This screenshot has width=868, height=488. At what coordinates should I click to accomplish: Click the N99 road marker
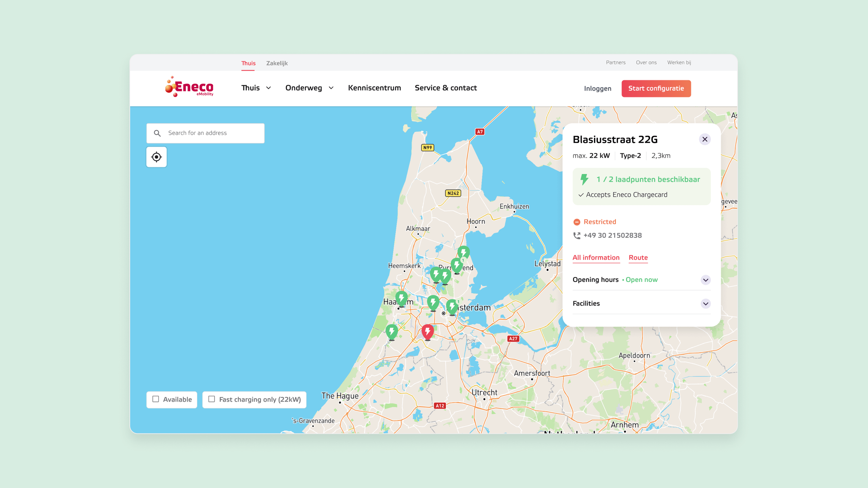tap(428, 147)
